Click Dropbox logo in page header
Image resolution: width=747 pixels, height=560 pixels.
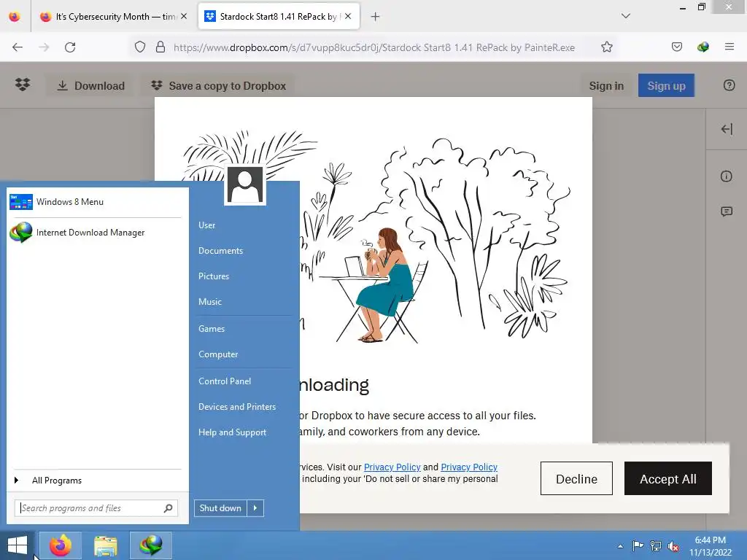point(23,85)
